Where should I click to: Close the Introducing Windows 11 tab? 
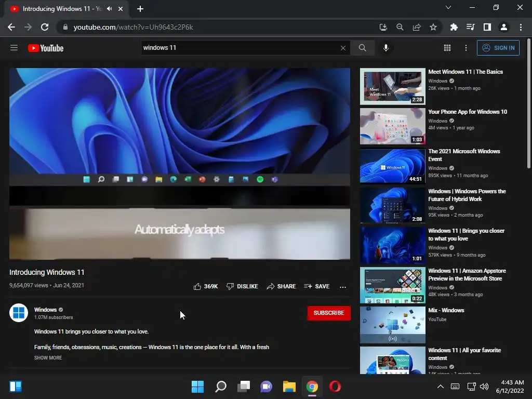(121, 9)
